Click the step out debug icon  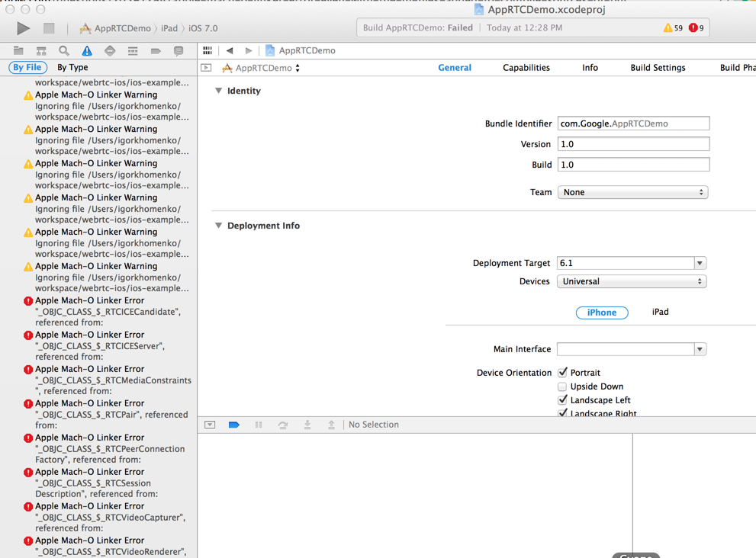point(331,425)
